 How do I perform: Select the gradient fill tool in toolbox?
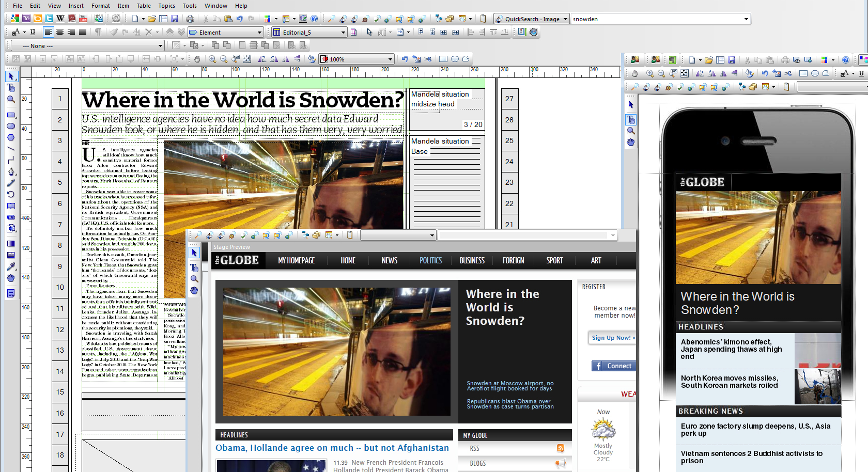point(11,243)
